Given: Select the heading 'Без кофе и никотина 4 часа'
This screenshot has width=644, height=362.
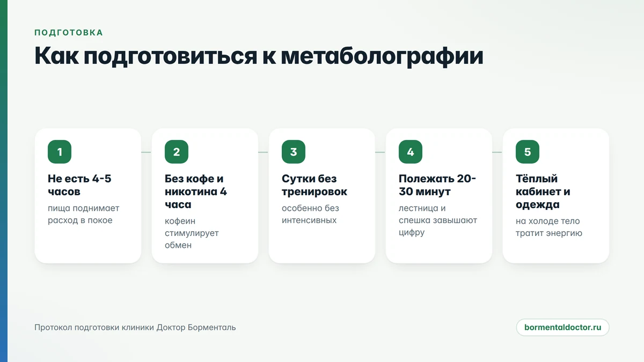Looking at the screenshot, I should 196,191.
